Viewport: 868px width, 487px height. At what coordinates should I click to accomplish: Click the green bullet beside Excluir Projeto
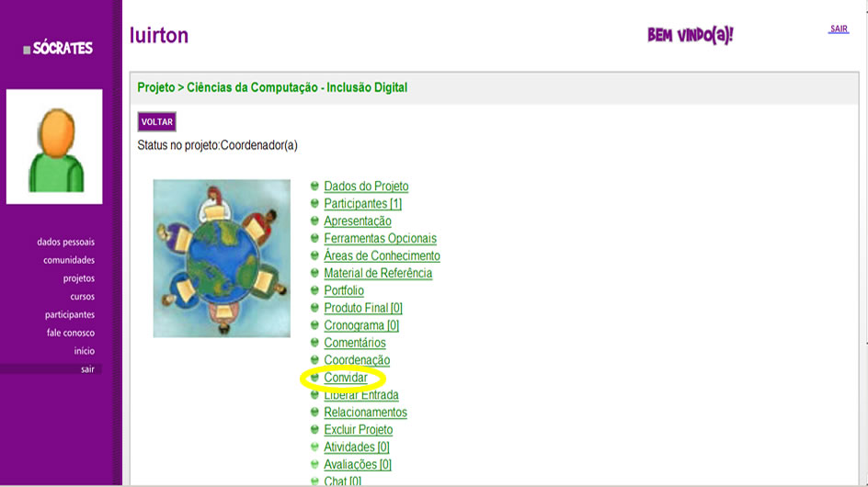(314, 430)
